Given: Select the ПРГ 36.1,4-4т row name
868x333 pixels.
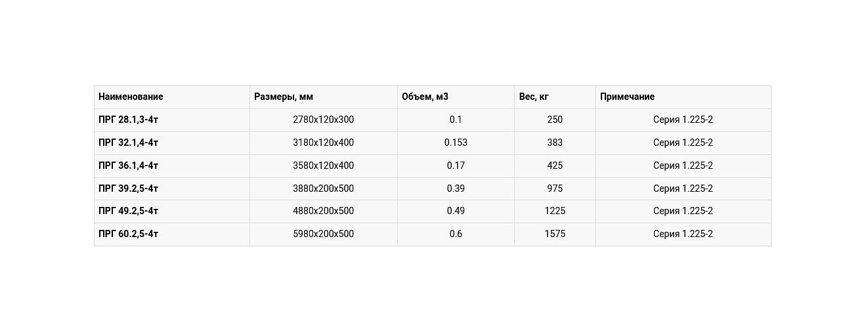Looking at the screenshot, I should (129, 166).
